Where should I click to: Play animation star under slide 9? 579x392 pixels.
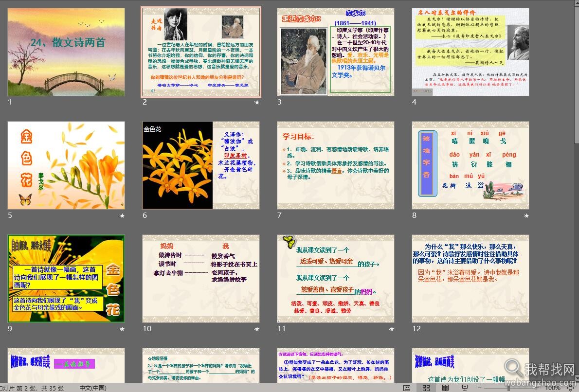[122, 329]
